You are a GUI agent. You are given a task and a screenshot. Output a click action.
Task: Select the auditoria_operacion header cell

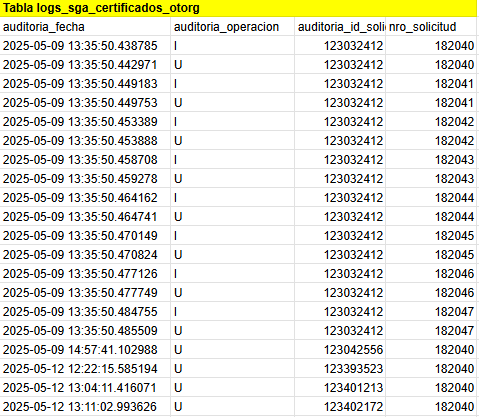232,27
